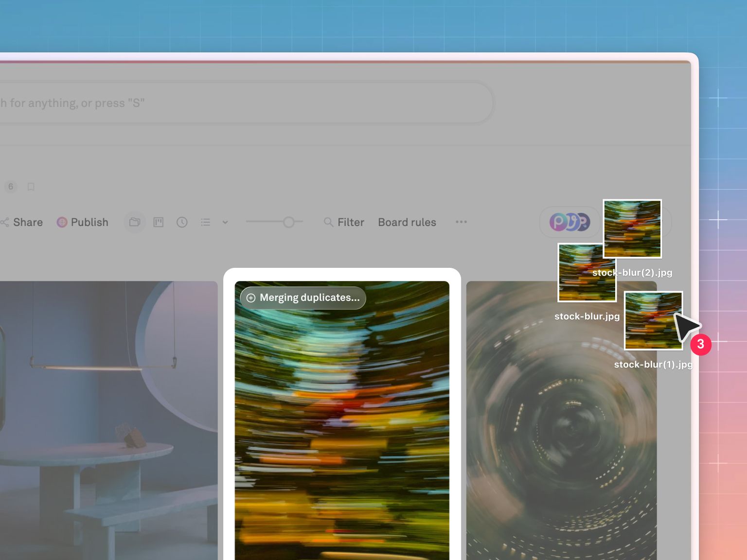Expand the view options chevron dropdown
This screenshot has height=560, width=747.
[x=225, y=223]
